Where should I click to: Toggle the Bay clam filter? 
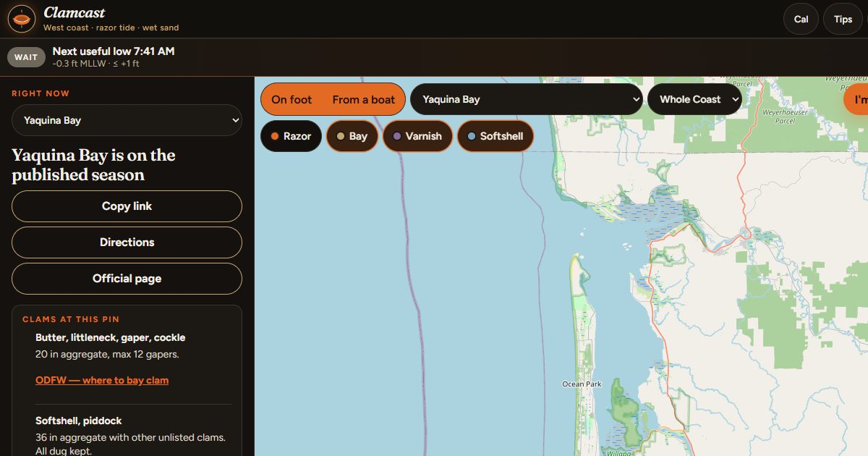[x=352, y=136]
